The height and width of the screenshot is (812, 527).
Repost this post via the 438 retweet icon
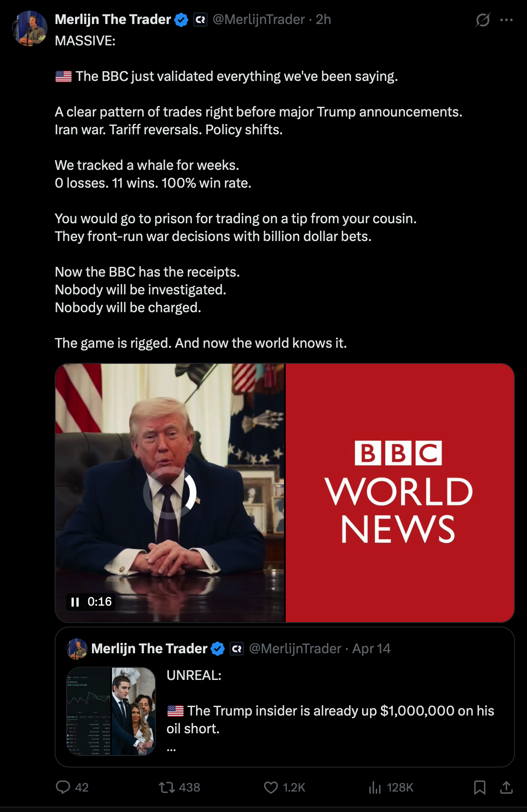click(167, 788)
